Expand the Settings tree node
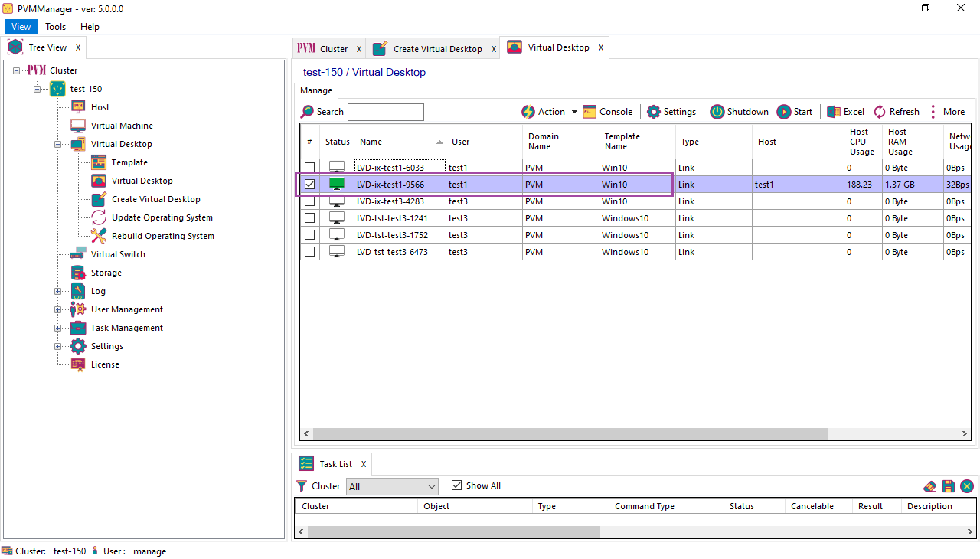 (x=57, y=346)
